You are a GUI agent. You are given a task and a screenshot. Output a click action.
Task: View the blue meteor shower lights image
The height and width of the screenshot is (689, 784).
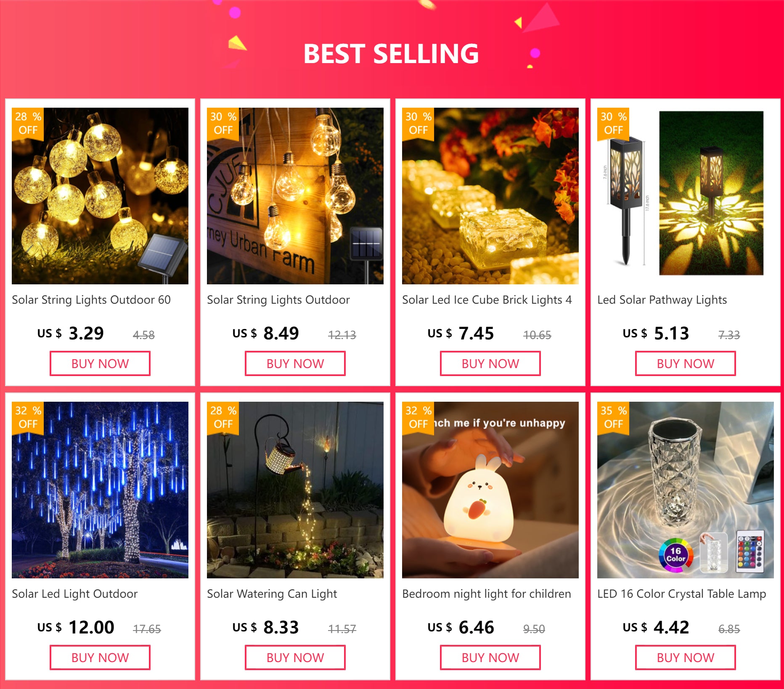point(100,490)
